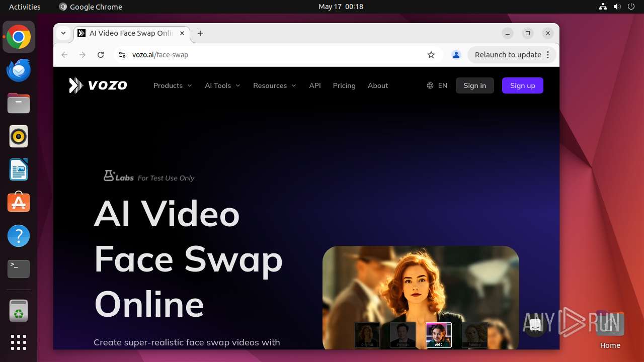Select the Painting face thumbnail

(475, 335)
